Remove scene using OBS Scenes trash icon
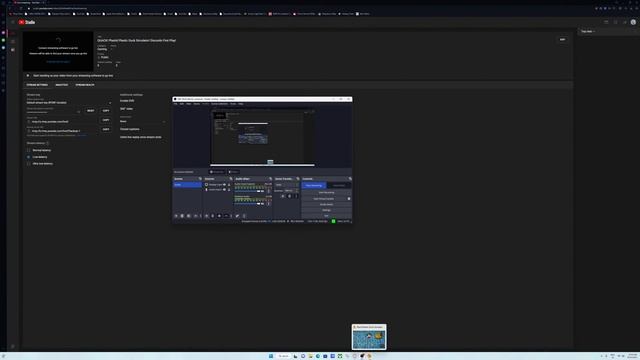 click(182, 216)
